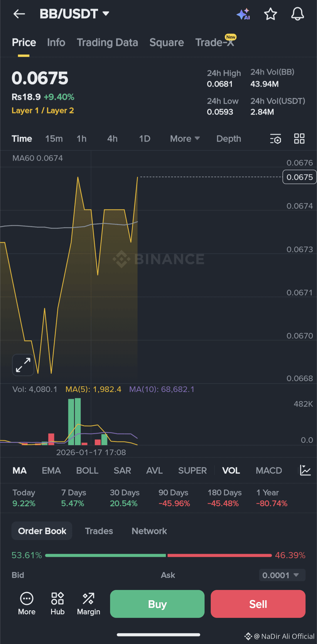Click the bid/ask ratio bar
Image resolution: width=317 pixels, height=644 pixels.
click(x=158, y=555)
